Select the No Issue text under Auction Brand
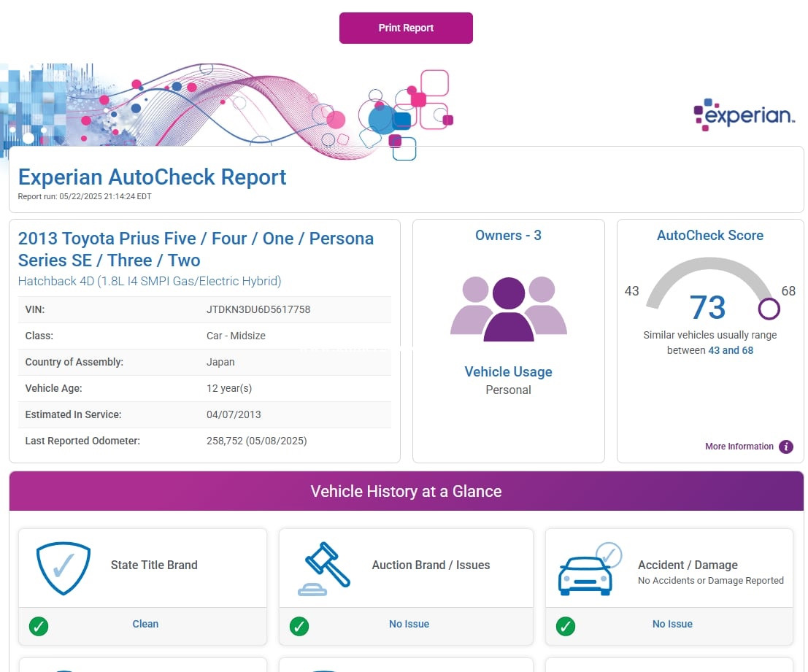Image resolution: width=808 pixels, height=672 pixels. (409, 624)
